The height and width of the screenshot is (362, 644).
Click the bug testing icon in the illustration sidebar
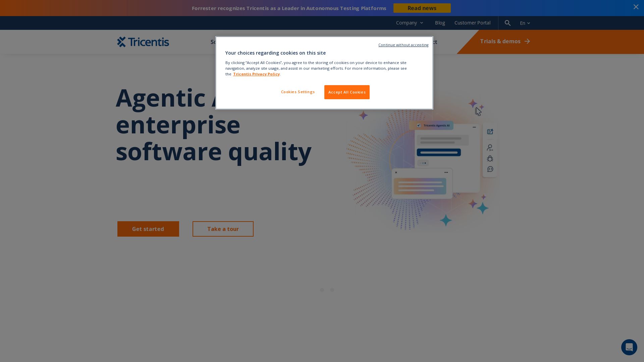[x=490, y=158]
